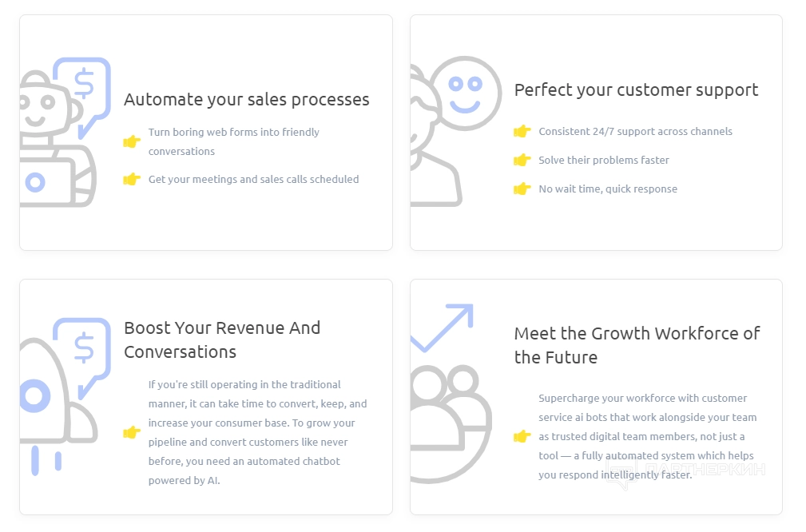Click the 'Supercharge your workforce' paragraph
The image size is (806, 532).
647,437
